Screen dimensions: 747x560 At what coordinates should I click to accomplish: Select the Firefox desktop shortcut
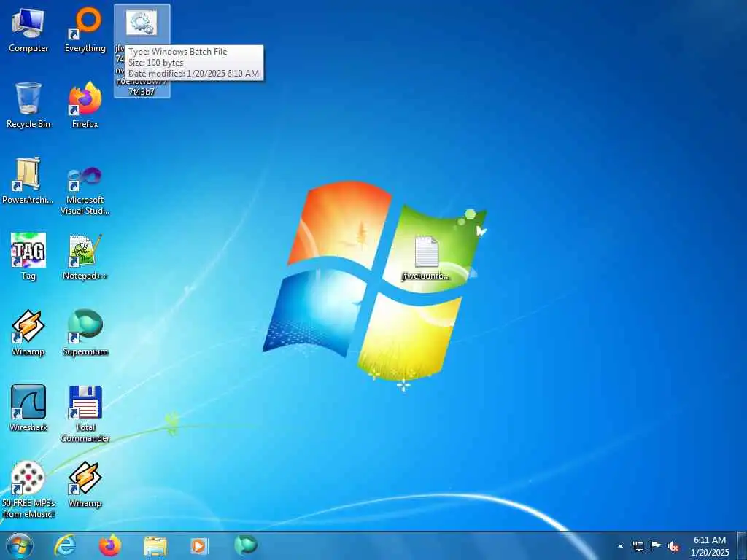[85, 105]
